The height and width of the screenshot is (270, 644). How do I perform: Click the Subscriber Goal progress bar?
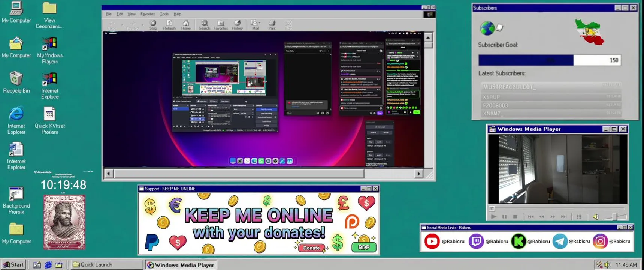click(549, 60)
